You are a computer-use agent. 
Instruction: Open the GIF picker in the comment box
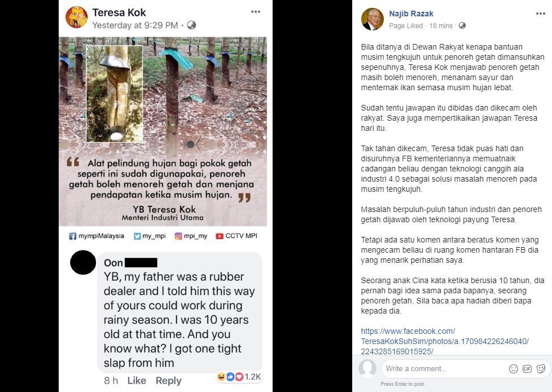[527, 369]
